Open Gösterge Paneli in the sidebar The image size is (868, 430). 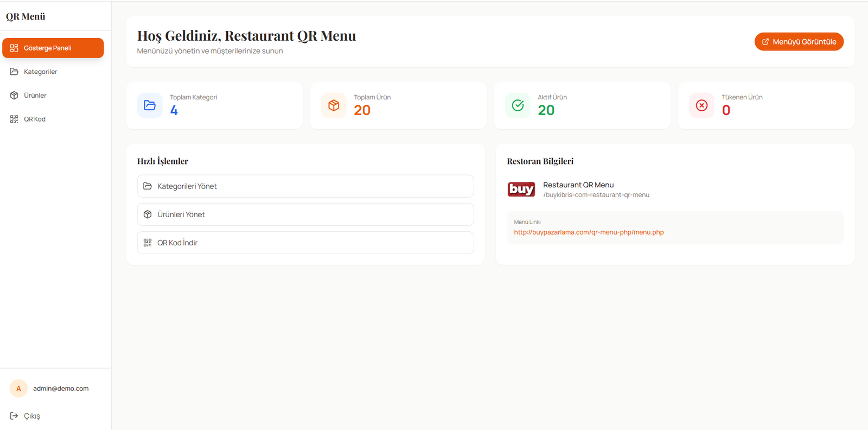(x=53, y=48)
